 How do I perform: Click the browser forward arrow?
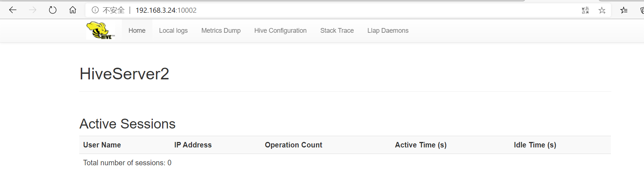[33, 10]
